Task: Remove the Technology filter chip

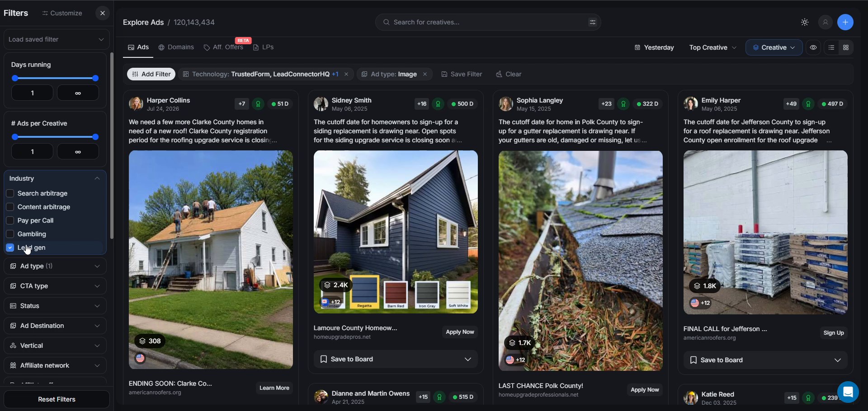Action: [x=346, y=74]
